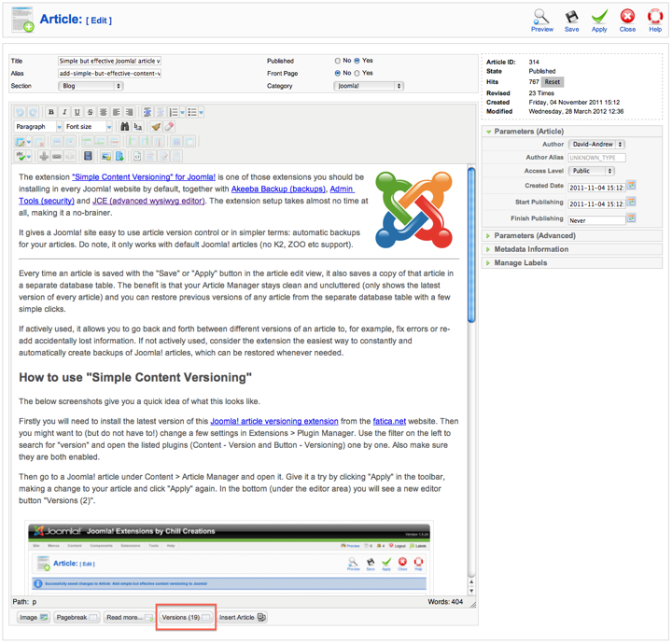Open the Author dropdown showing David-Andrew

(596, 145)
